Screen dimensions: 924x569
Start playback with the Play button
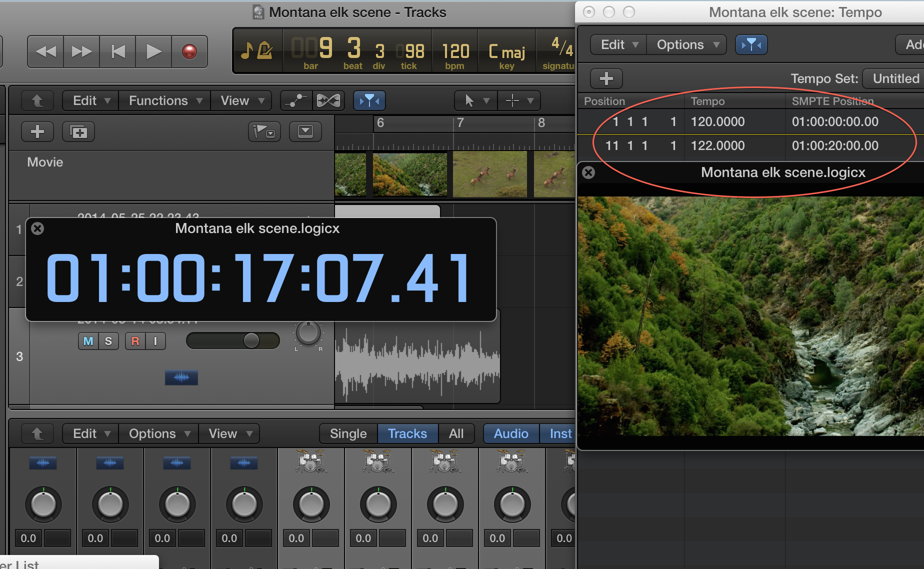click(x=153, y=51)
